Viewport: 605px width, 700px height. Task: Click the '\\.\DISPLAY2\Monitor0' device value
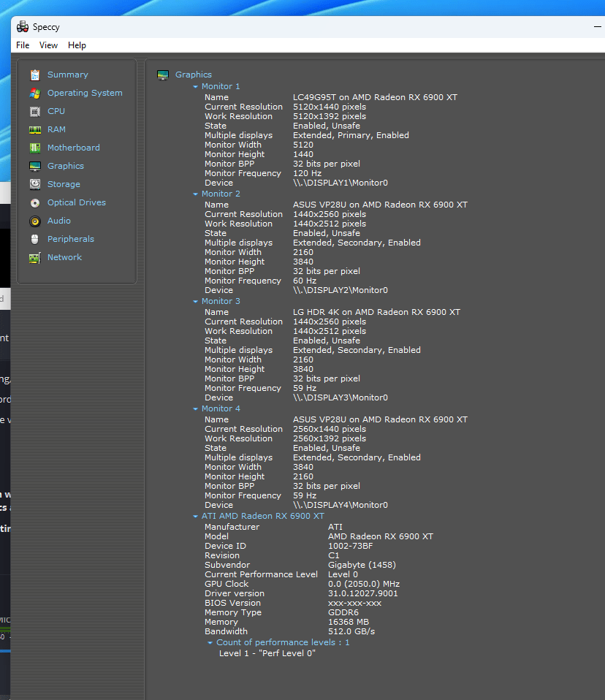(340, 290)
